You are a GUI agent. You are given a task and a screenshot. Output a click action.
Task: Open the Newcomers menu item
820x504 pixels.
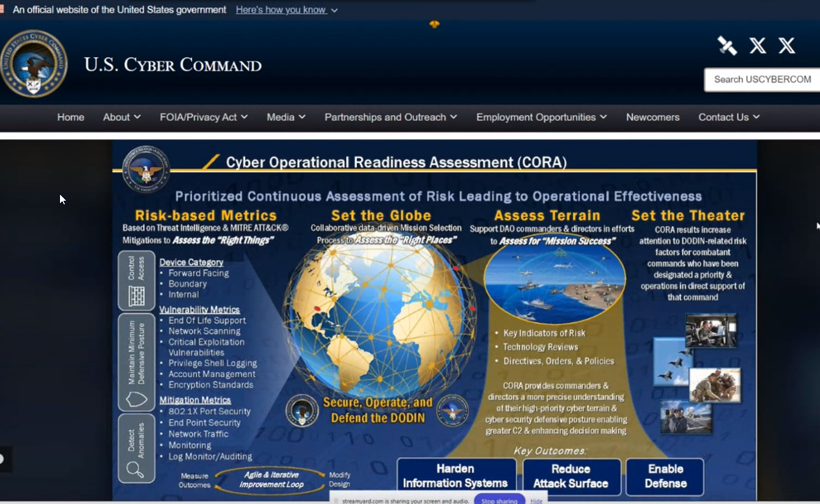pyautogui.click(x=653, y=117)
